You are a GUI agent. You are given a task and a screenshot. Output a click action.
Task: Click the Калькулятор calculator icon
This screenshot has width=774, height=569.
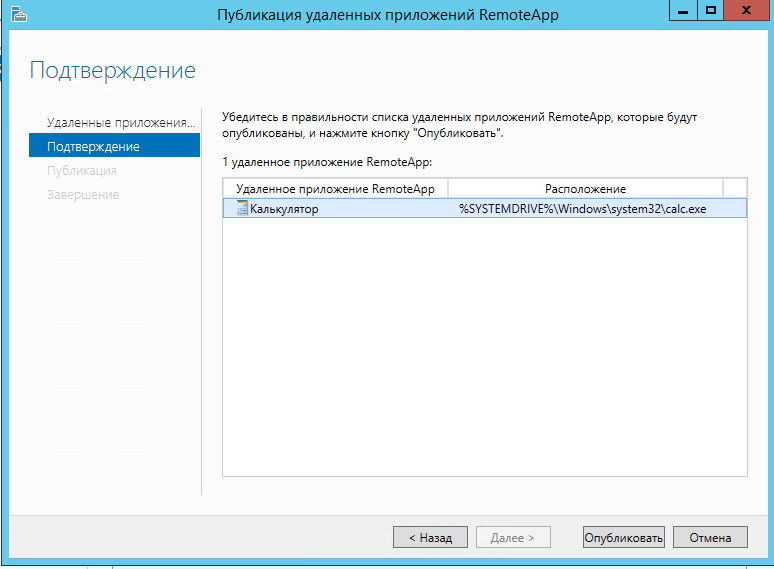click(242, 208)
